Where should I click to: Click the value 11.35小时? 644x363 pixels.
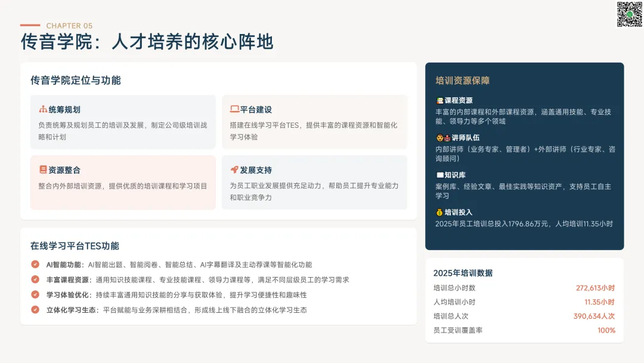(x=600, y=302)
